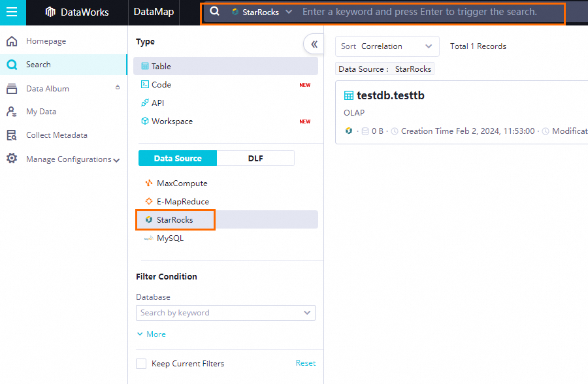Click the Search sidebar magnifier icon

click(x=12, y=65)
